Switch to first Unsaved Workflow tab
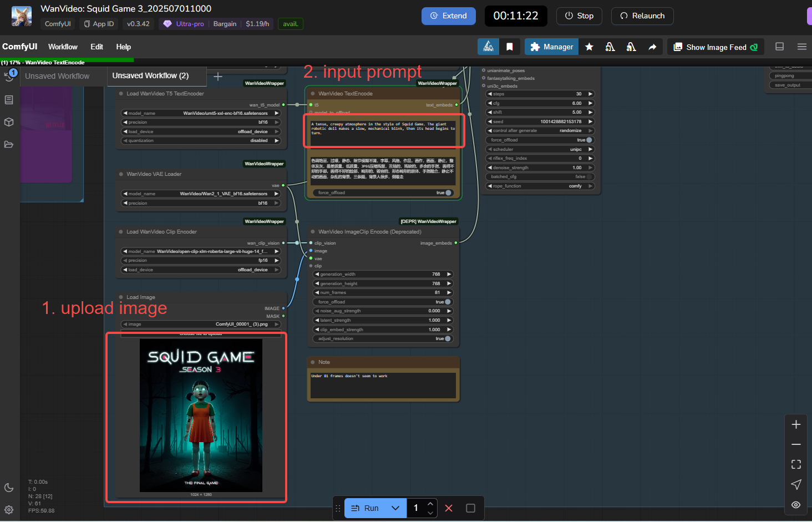 click(57, 76)
